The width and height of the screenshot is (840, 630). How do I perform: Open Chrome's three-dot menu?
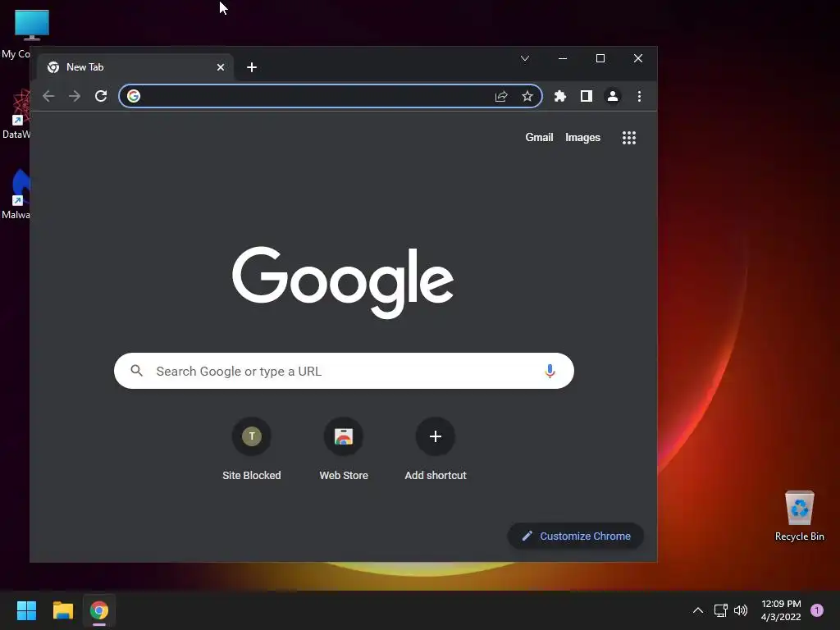click(639, 96)
